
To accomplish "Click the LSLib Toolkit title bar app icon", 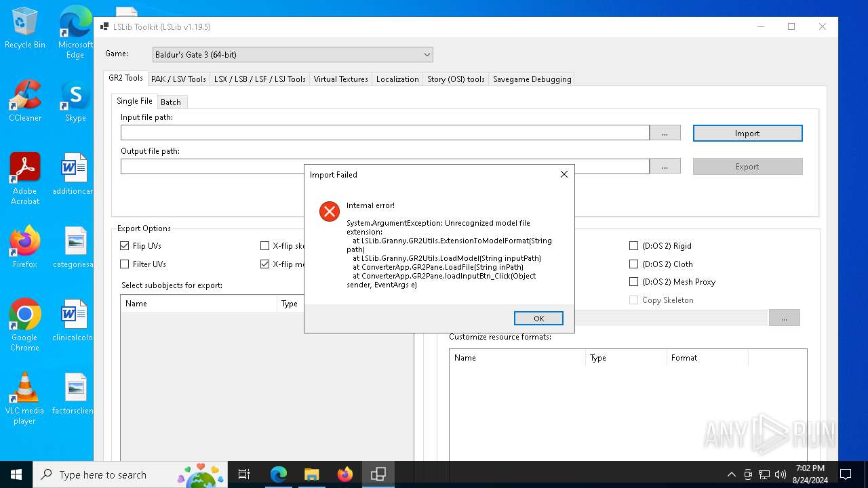I will [x=104, y=26].
